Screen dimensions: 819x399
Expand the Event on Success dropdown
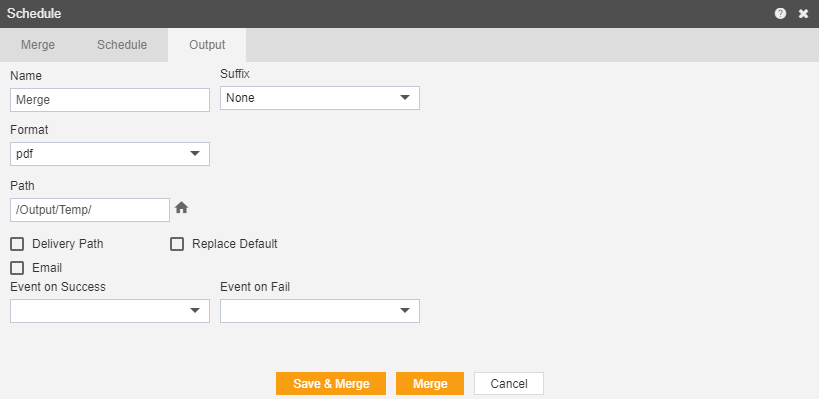(110, 311)
